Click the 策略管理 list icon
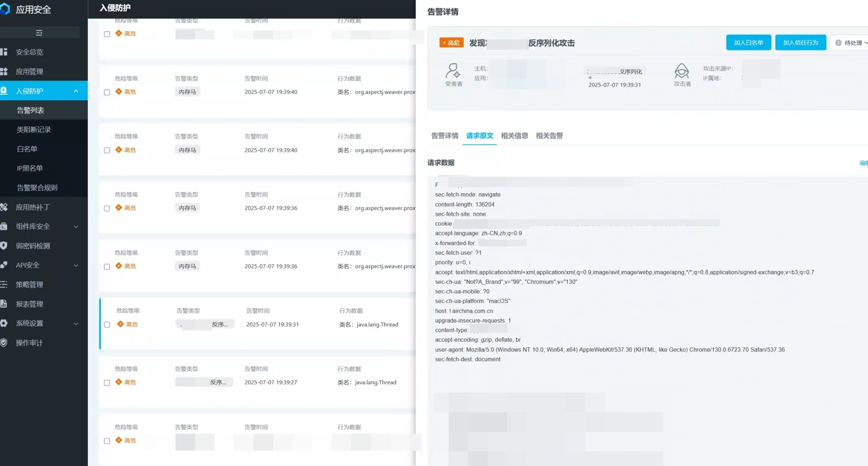868x466 pixels. [4, 284]
